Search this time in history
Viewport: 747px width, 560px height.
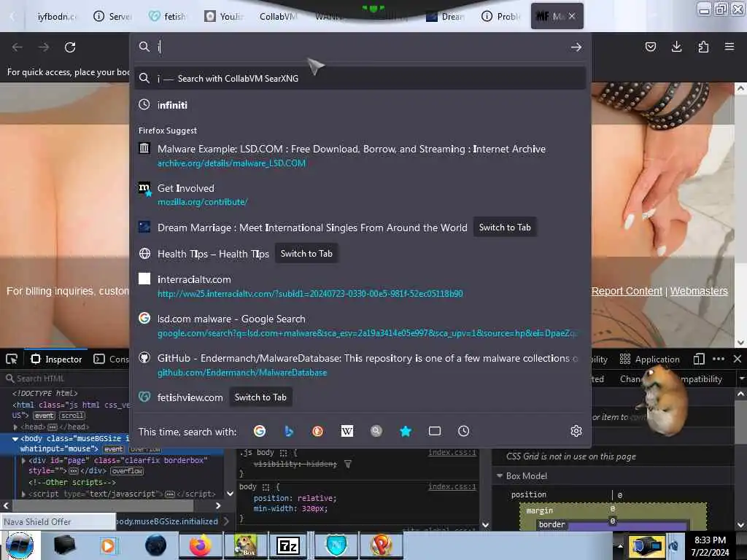(463, 432)
